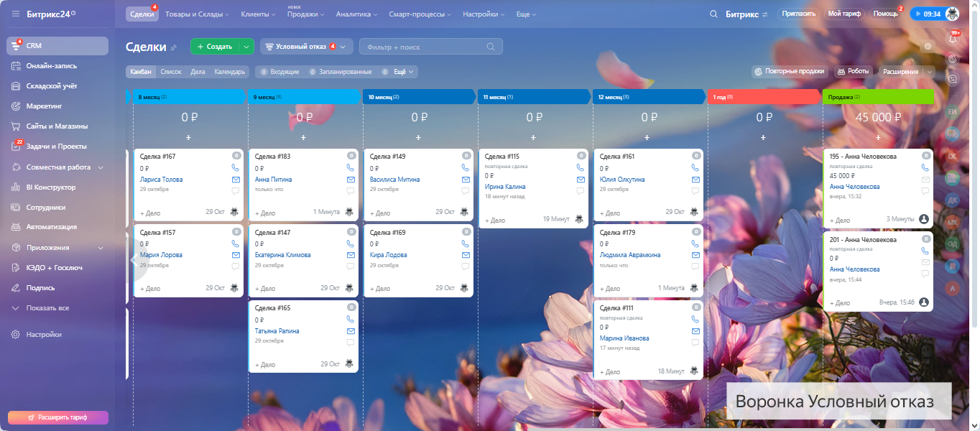The width and height of the screenshot is (980, 431).
Task: Open profile avatar in the top right
Action: (952, 14)
